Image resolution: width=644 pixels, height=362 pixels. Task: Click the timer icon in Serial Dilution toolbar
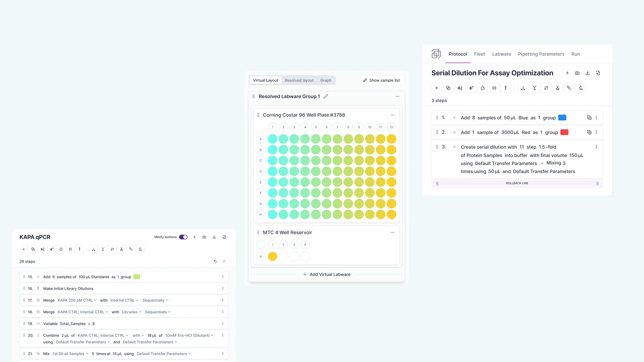pyautogui.click(x=483, y=88)
